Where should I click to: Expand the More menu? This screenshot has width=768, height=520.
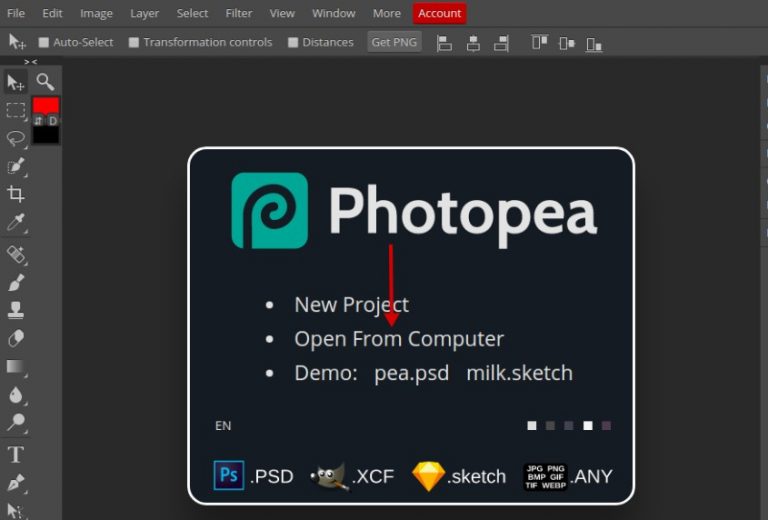pyautogui.click(x=387, y=13)
